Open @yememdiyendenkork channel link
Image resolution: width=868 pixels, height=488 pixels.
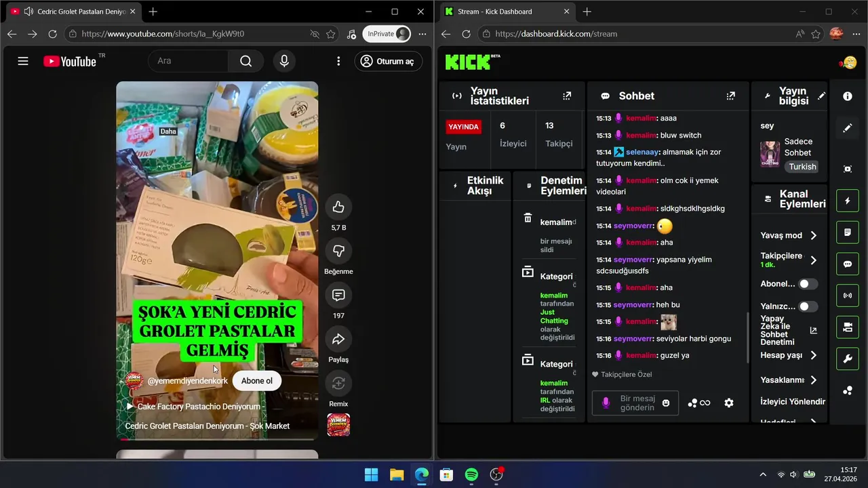[188, 381]
